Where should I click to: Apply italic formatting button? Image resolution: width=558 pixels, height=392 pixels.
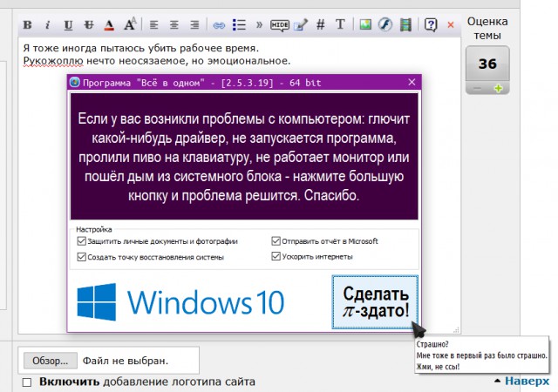click(x=47, y=25)
